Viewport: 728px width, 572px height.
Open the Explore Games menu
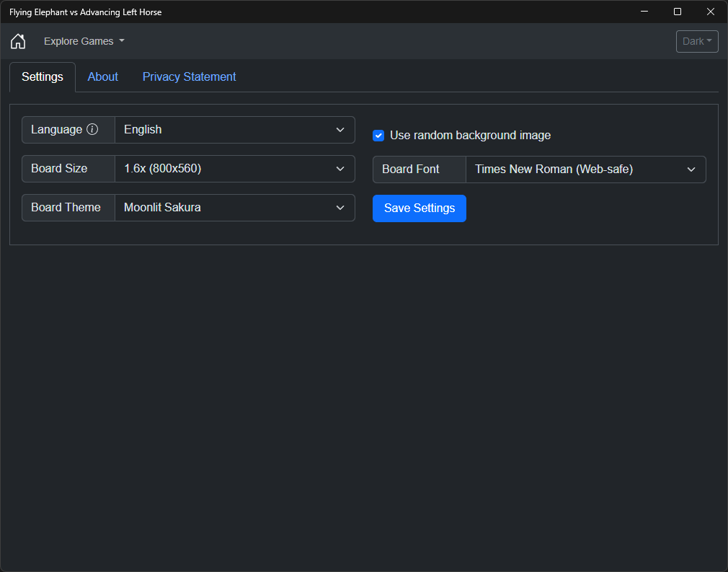pyautogui.click(x=84, y=41)
